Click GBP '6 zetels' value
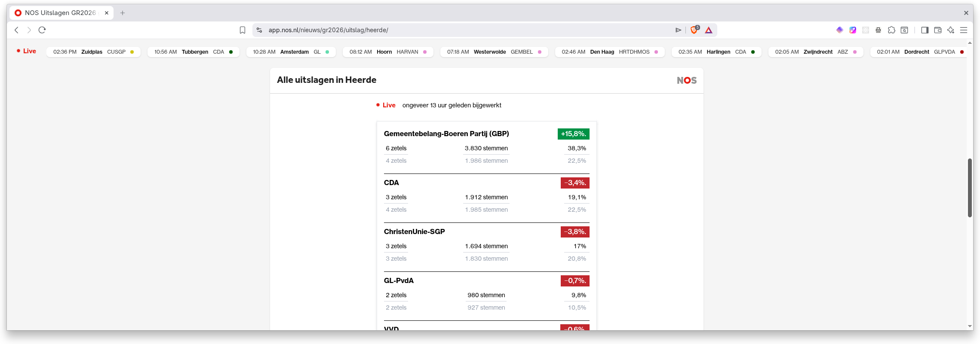The height and width of the screenshot is (344, 980). (396, 148)
